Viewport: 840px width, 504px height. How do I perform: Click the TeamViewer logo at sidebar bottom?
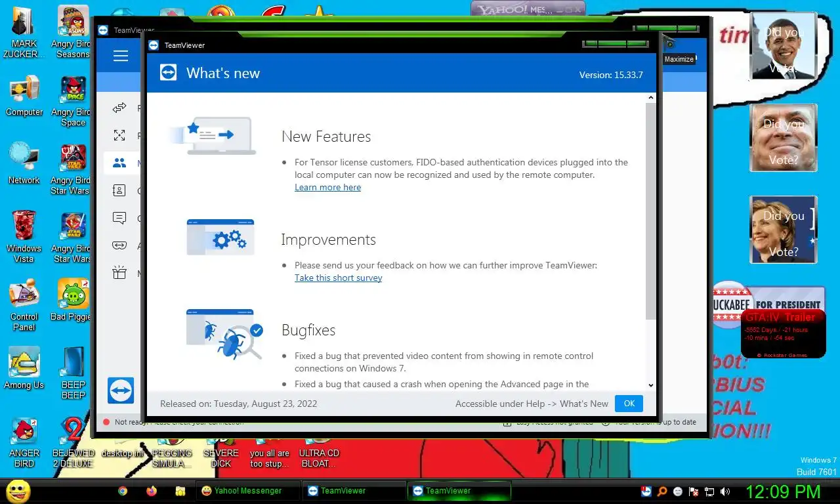[121, 390]
